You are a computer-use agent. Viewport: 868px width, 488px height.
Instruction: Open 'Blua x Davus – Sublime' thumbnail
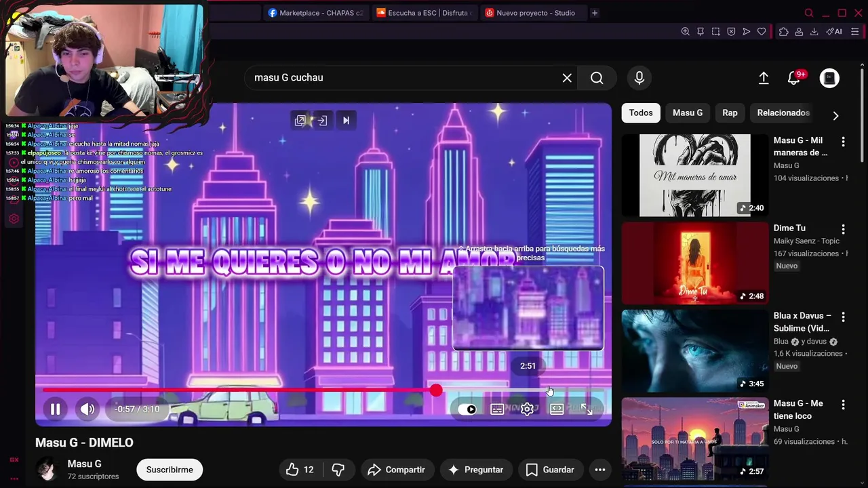coord(695,351)
